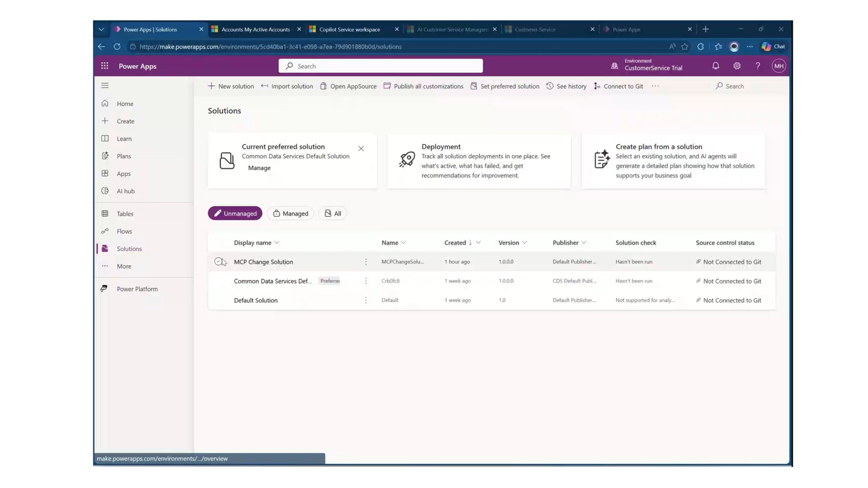Click New solution in the command bar

[231, 86]
